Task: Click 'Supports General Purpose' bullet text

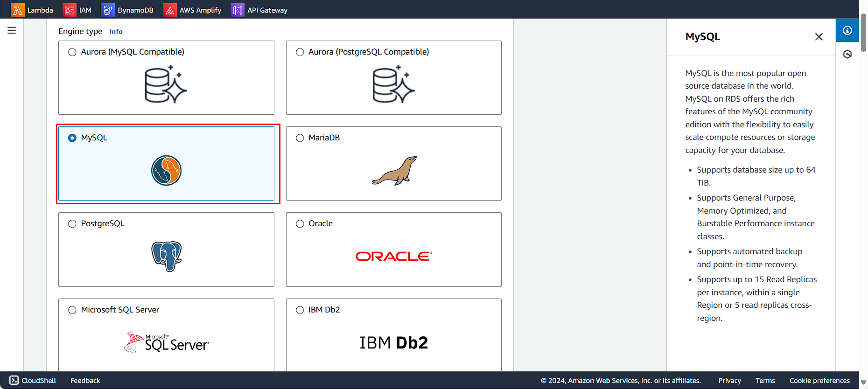Action: tap(756, 217)
